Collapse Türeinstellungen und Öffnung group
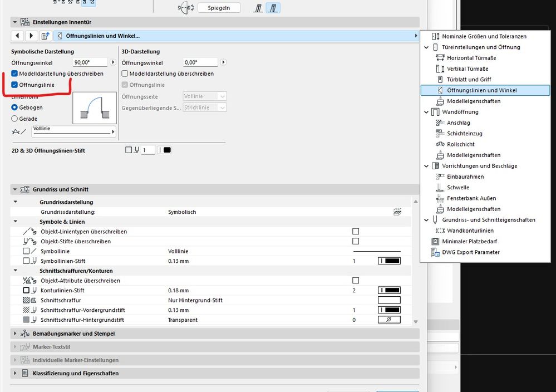The image size is (556, 392). pyautogui.click(x=426, y=47)
